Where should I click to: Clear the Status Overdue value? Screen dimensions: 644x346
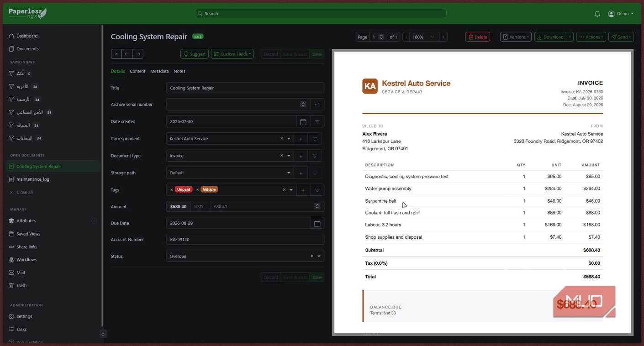312,256
